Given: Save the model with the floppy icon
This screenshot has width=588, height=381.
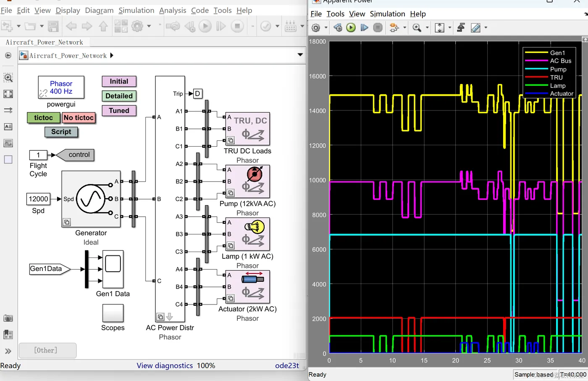Looking at the screenshot, I should pos(53,26).
